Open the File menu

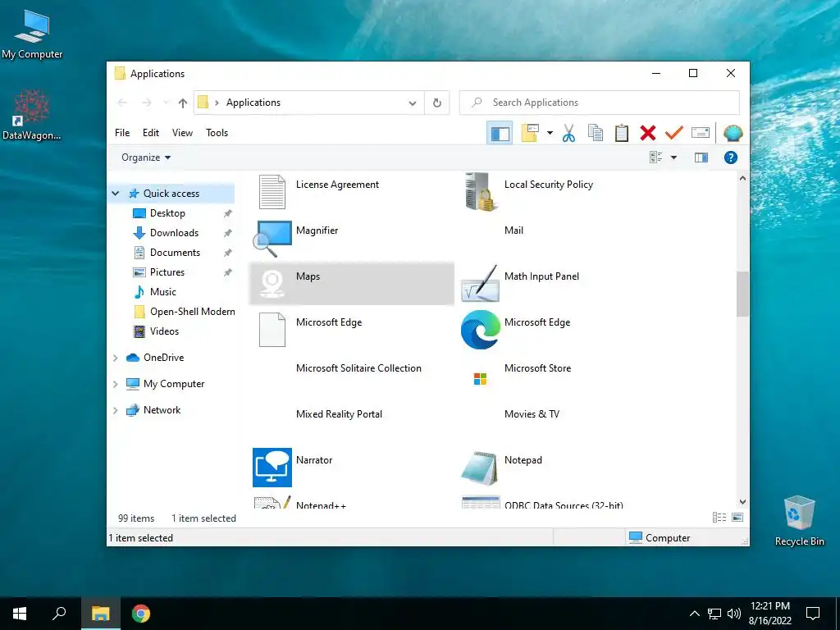click(x=122, y=133)
